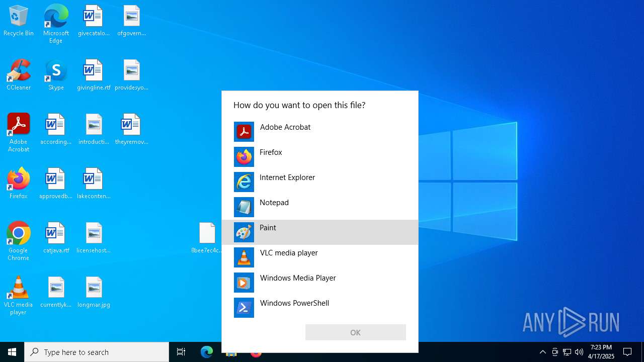Select the providesyo... image file icon
The width and height of the screenshot is (644, 362).
[131, 75]
